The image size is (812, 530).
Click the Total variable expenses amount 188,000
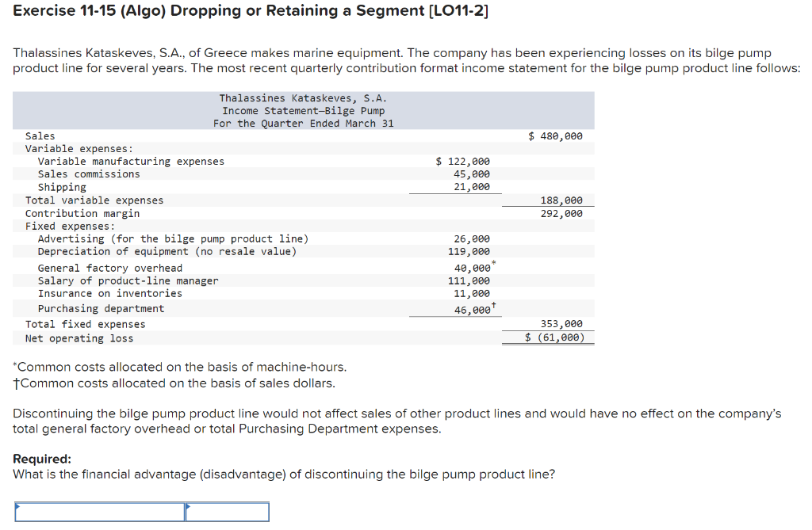pos(564,200)
